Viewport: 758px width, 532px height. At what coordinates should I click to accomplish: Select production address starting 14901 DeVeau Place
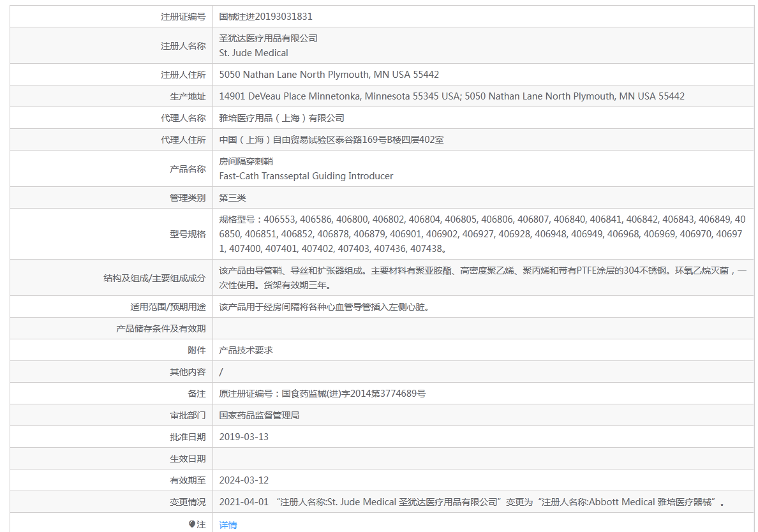click(x=452, y=96)
